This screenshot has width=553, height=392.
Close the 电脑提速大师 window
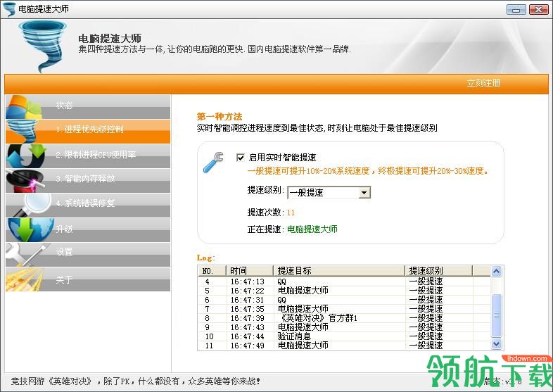tap(538, 10)
